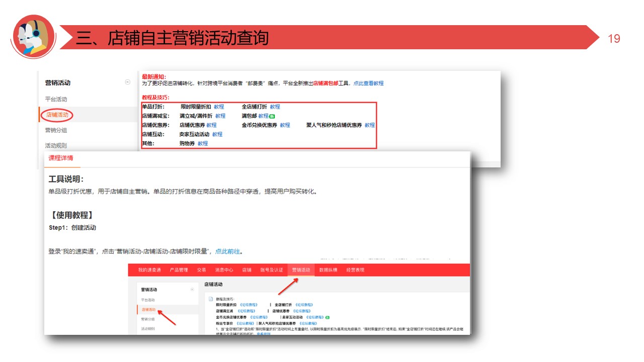Viewport: 644px width, 362px height.
Task: Open 《论坛教程》 link after 聚人气和秒抢店铺优惠券 in the tutorial
Action: (x=308, y=323)
